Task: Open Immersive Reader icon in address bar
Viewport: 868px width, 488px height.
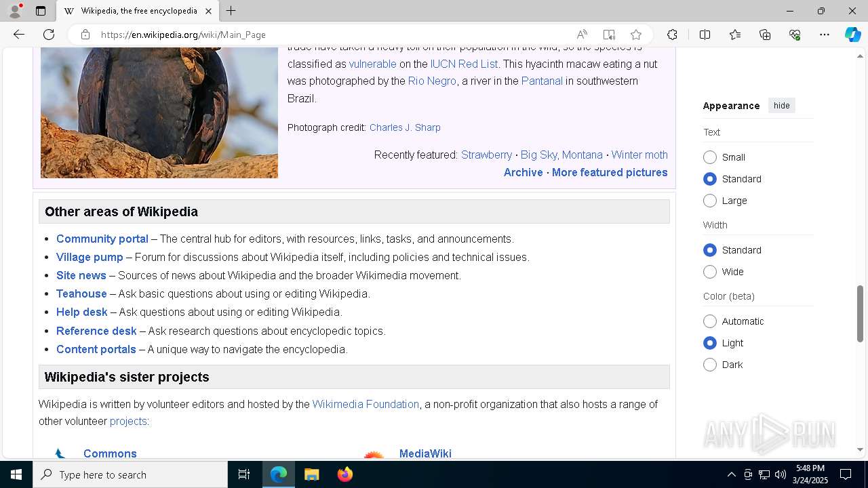Action: point(609,35)
